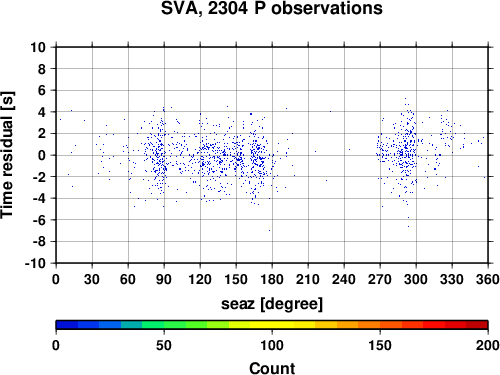Click the y-axis tick label 0

point(42,155)
